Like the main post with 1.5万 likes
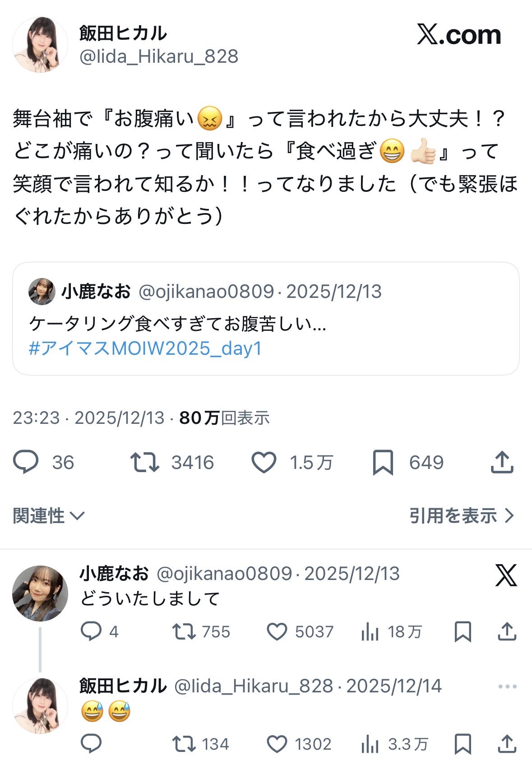This screenshot has width=532, height=770. [x=264, y=463]
